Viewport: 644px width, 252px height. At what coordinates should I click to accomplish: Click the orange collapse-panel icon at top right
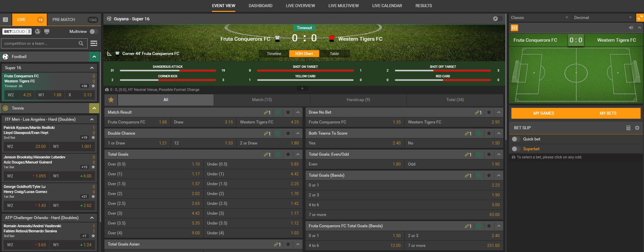point(640,18)
